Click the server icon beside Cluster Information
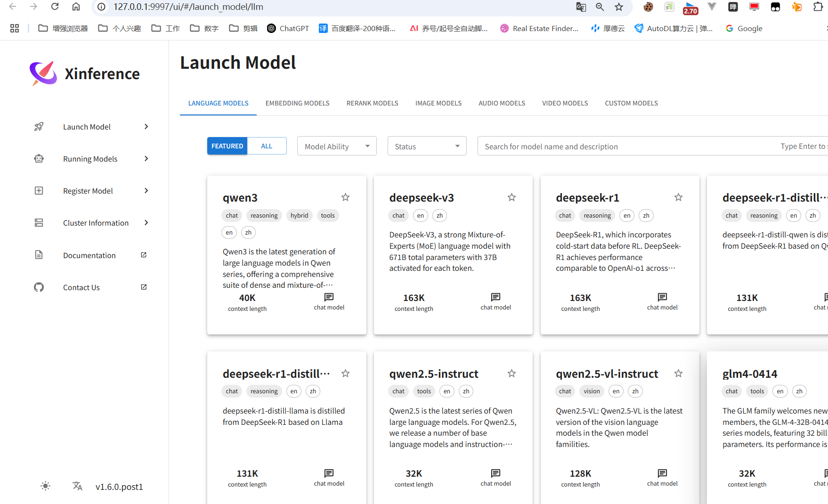 (39, 223)
